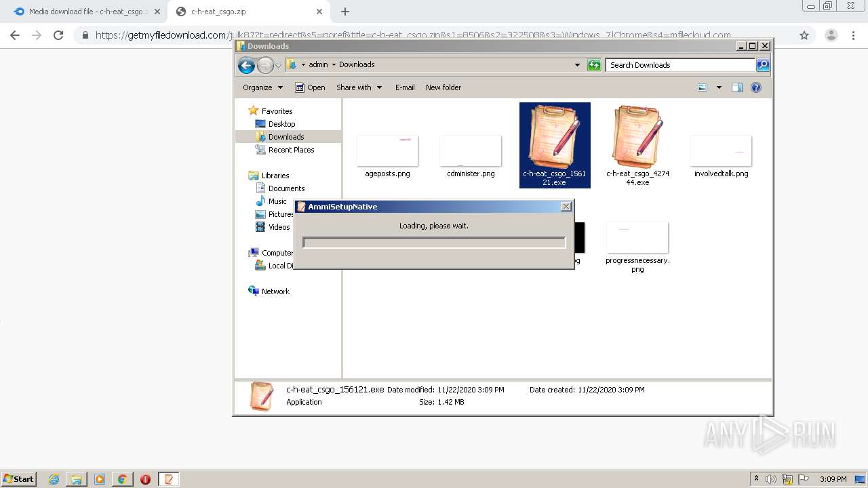Click the volume icon in system tray
The height and width of the screenshot is (488, 868).
(772, 479)
